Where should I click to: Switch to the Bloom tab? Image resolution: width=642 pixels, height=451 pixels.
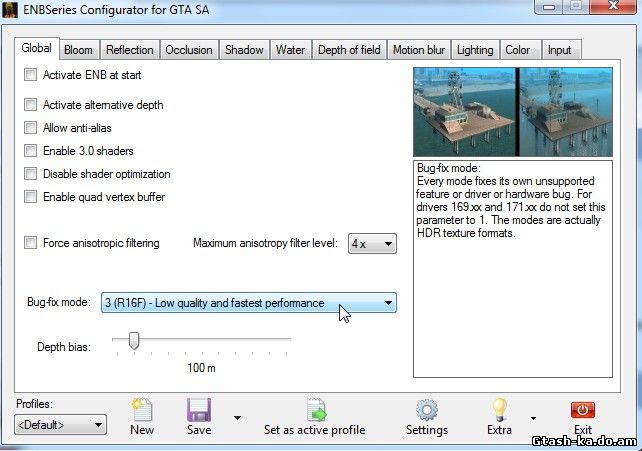pyautogui.click(x=78, y=50)
